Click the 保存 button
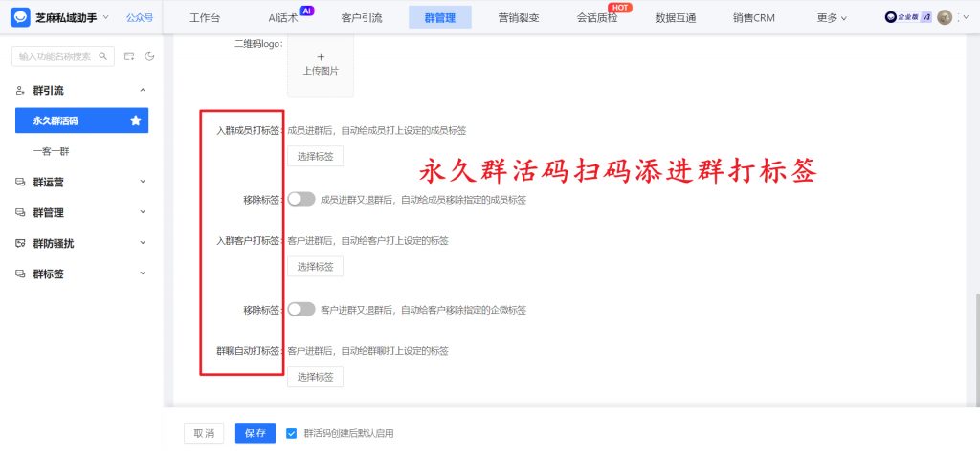 (256, 433)
